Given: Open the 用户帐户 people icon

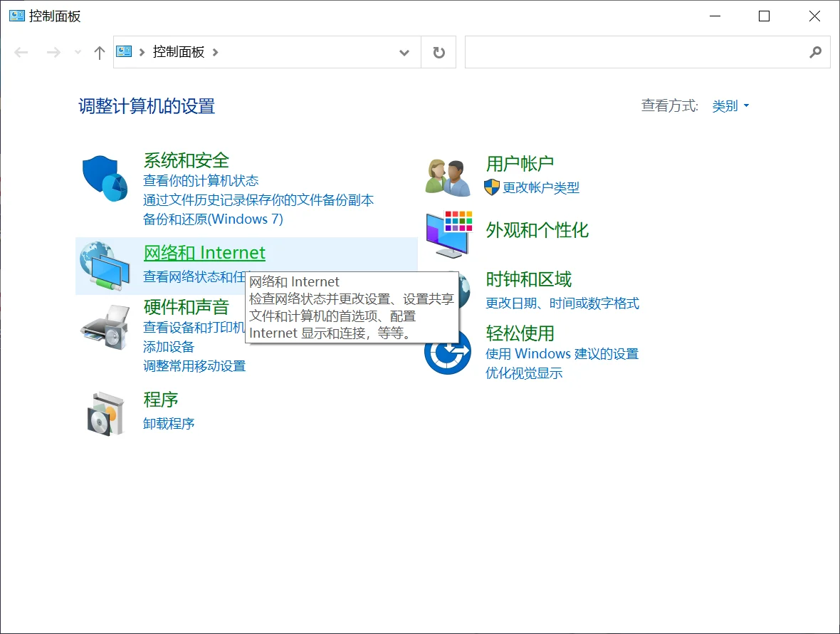Looking at the screenshot, I should [448, 177].
